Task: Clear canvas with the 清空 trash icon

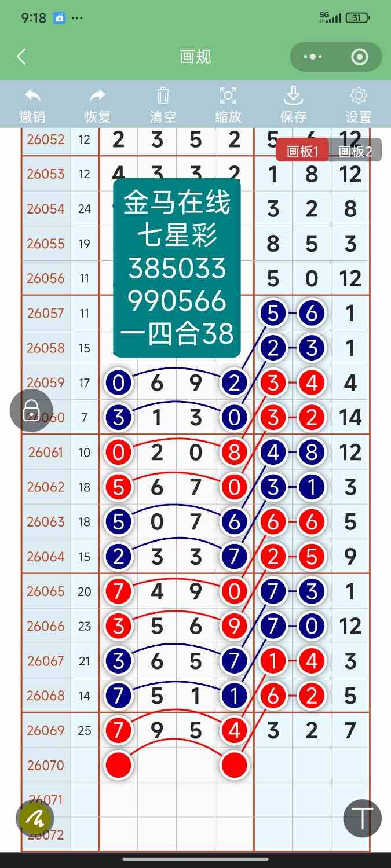Action: tap(163, 105)
